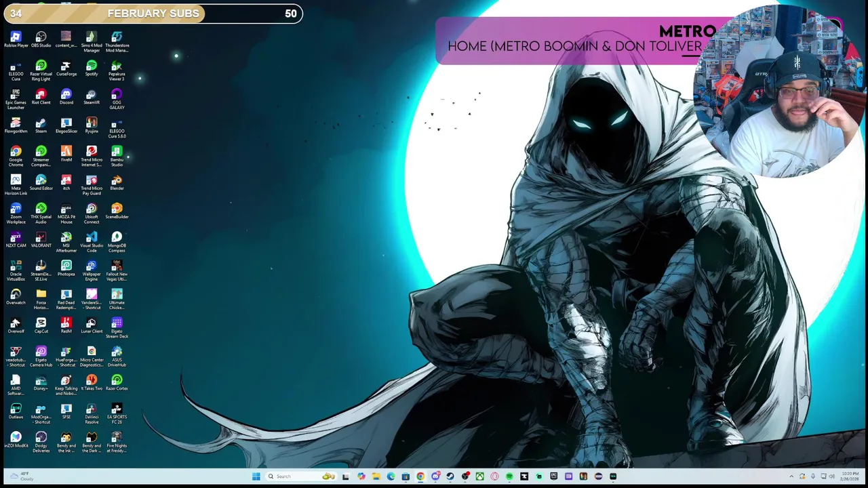The image size is (868, 488).
Task: Open Oracle VirtualBox desktop shortcut
Action: point(16,270)
